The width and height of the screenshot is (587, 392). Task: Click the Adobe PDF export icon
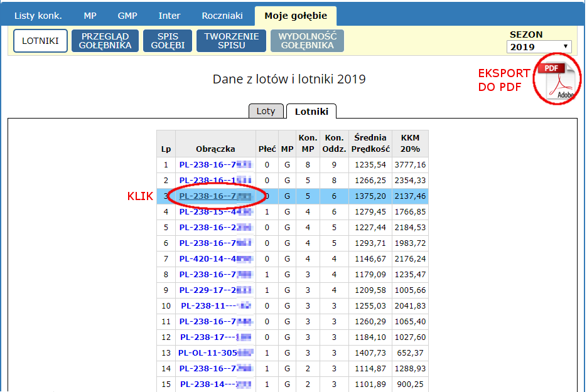(x=557, y=80)
